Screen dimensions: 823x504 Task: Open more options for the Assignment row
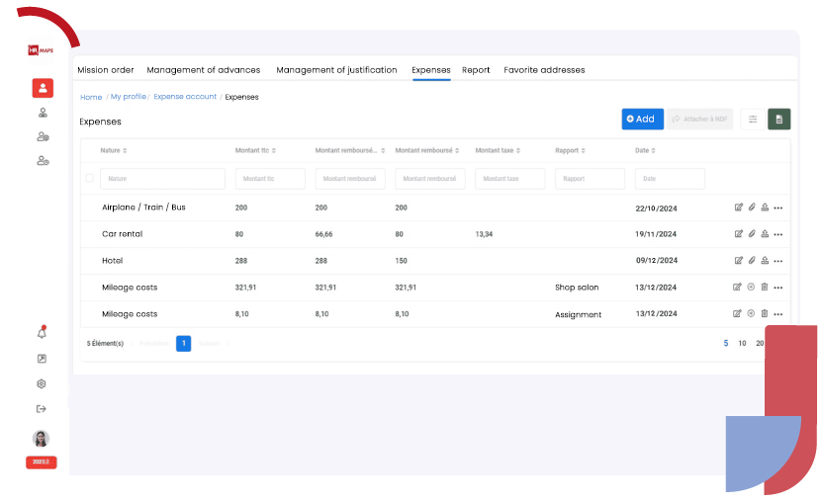(778, 314)
